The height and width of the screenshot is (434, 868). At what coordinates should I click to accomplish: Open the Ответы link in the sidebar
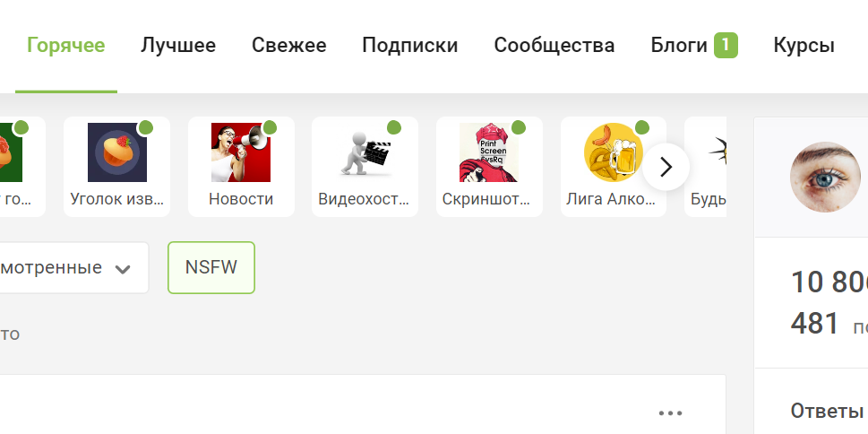tap(827, 411)
